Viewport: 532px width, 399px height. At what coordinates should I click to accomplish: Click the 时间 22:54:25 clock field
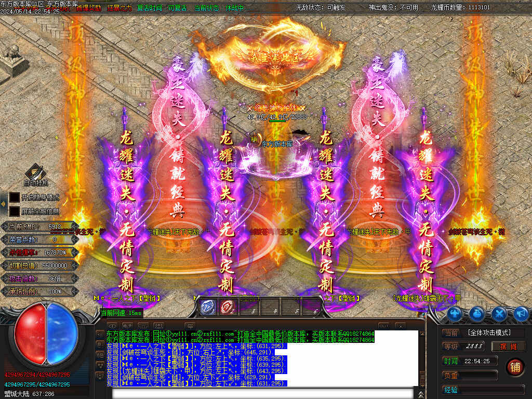(470, 361)
